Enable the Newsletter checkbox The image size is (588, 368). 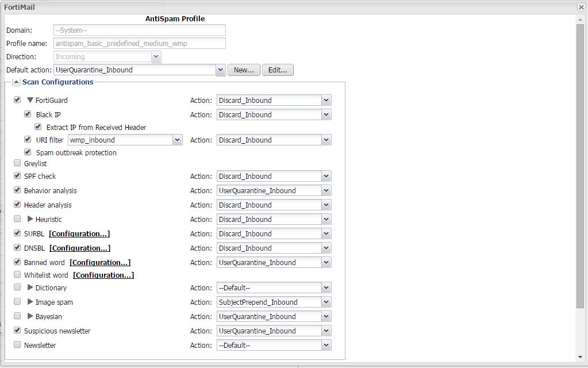pyautogui.click(x=17, y=345)
